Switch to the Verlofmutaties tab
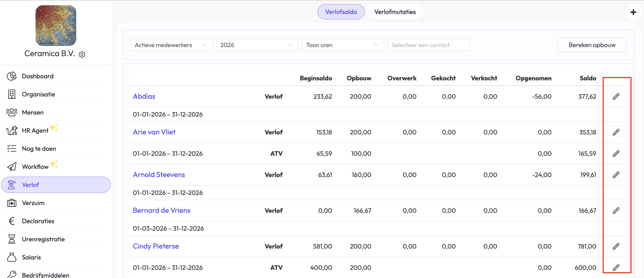This screenshot has height=278, width=644. pos(394,12)
